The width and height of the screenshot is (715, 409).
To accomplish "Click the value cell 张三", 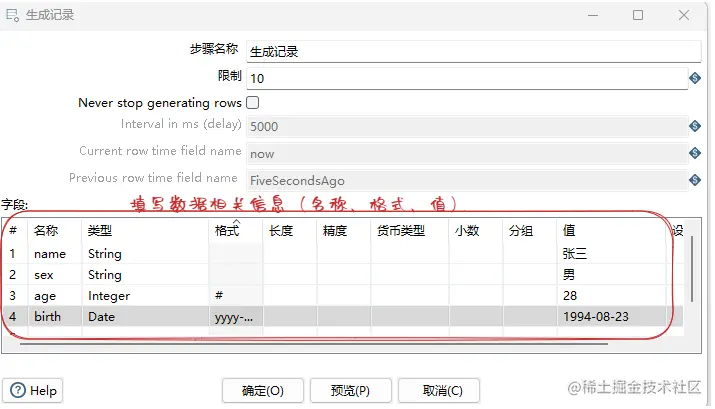I will pyautogui.click(x=611, y=254).
